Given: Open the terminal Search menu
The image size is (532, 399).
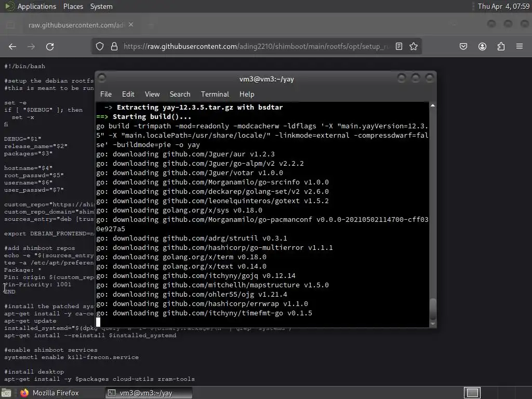Looking at the screenshot, I should (180, 95).
